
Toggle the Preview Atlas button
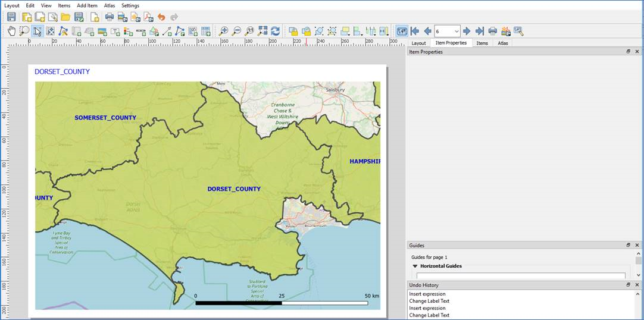click(402, 31)
